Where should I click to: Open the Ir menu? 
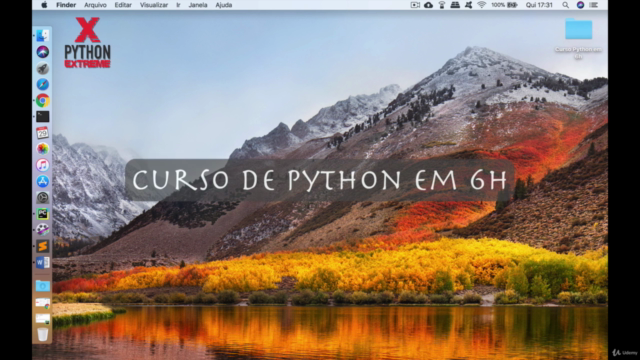[178, 5]
